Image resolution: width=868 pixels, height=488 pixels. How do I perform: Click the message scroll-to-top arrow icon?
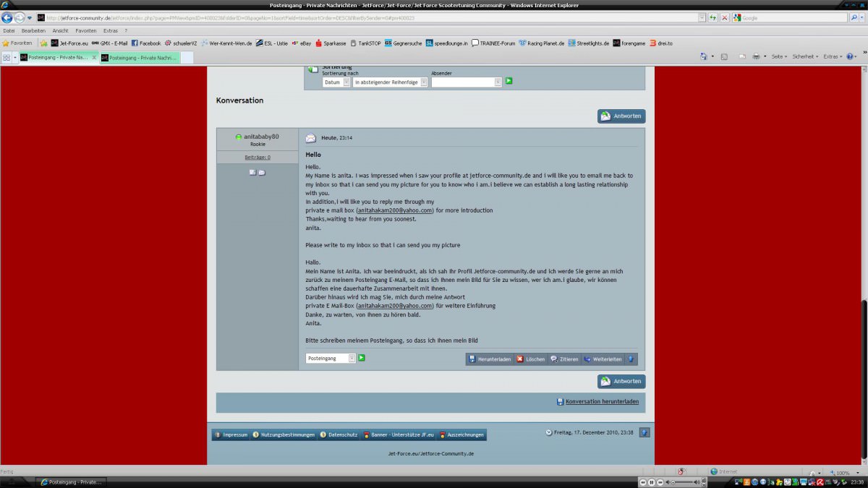(631, 359)
